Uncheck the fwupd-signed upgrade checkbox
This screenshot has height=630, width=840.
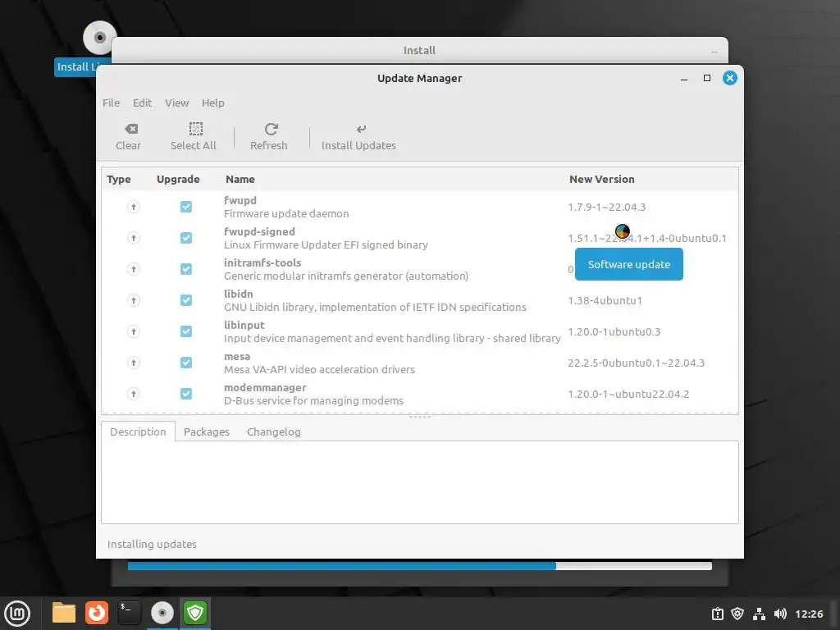186,238
